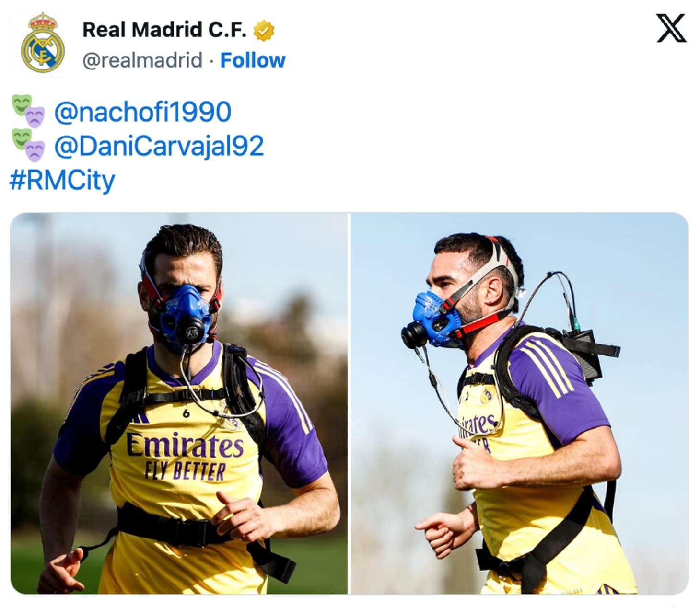The image size is (700, 607).
Task: Click the theater masks emoji beside @DaniCarvajal92
Action: click(x=28, y=145)
